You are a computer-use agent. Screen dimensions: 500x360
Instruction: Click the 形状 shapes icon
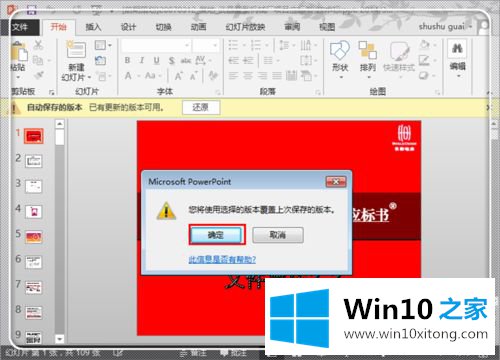[340, 50]
